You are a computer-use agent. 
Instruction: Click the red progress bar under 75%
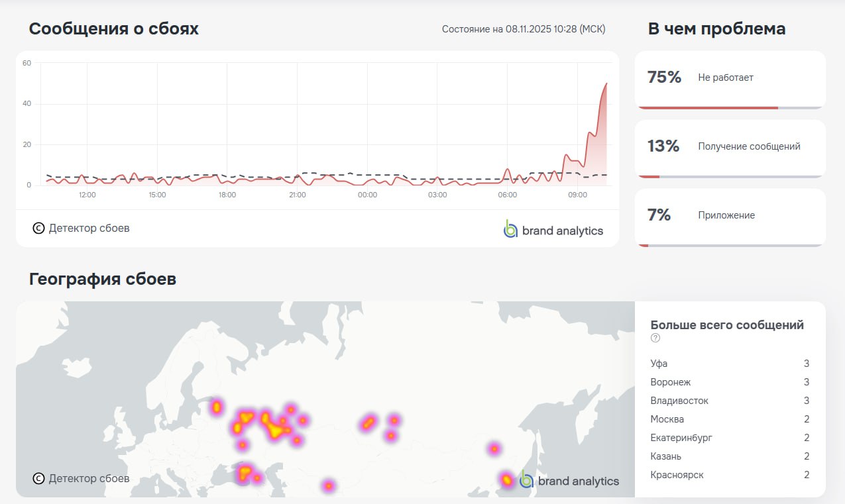click(706, 107)
